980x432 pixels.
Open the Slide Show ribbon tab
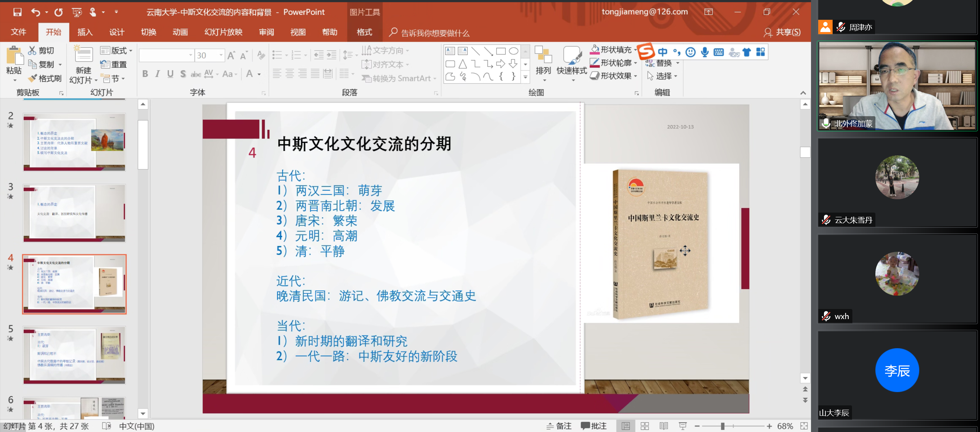[x=223, y=32]
